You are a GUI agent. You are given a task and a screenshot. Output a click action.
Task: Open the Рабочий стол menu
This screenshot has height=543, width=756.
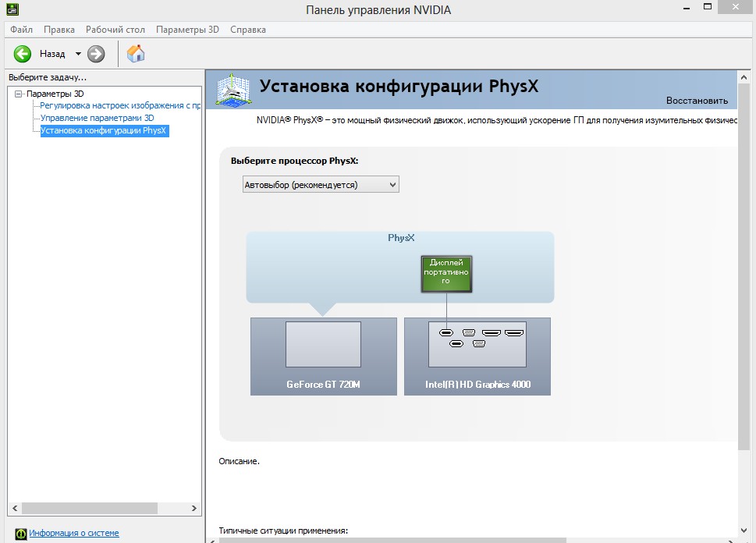click(x=115, y=30)
